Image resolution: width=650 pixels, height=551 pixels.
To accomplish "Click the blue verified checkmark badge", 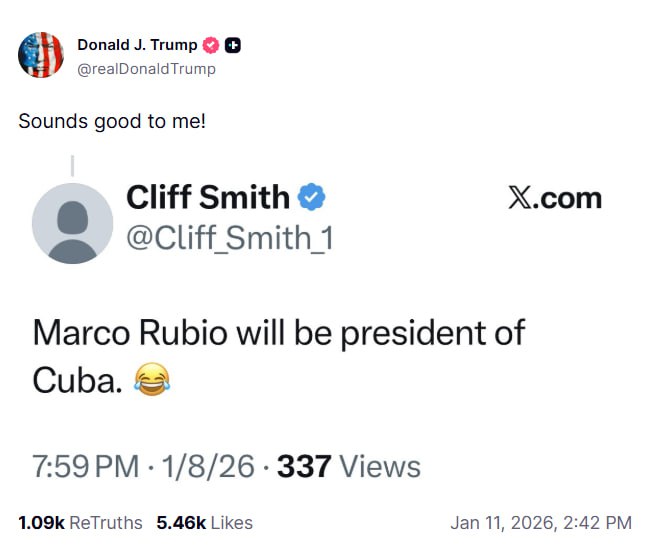I will (x=312, y=198).
